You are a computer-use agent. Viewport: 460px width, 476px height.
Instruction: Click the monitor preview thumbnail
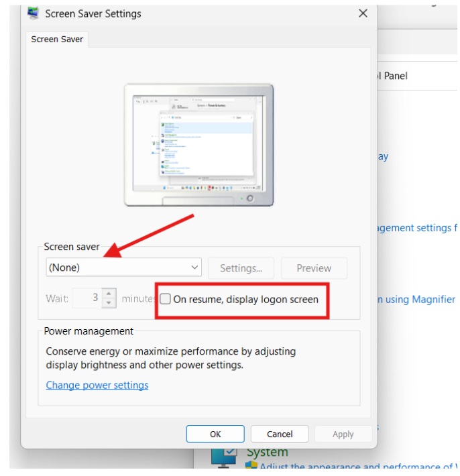tap(199, 145)
